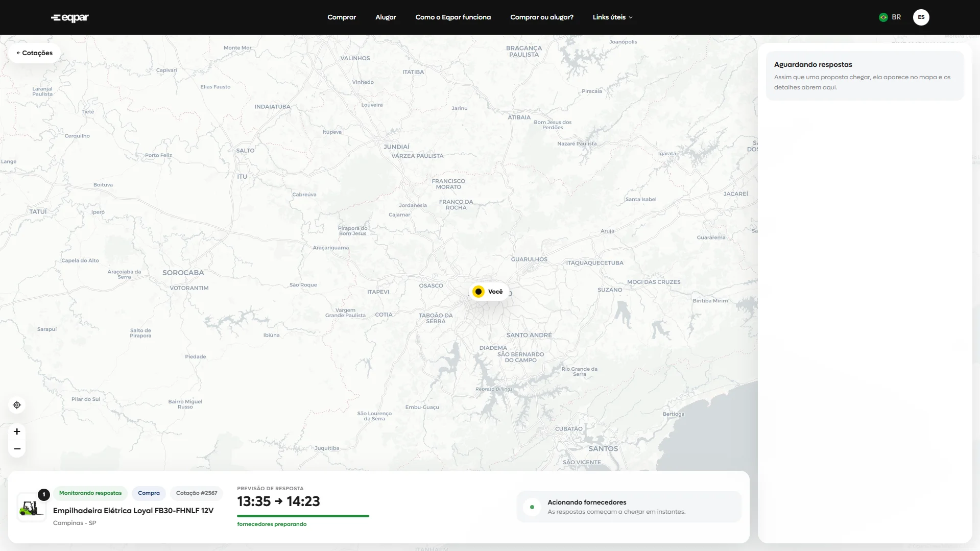Click the Monitorando respostas status tag
Screen dimensions: 980x551
90,493
